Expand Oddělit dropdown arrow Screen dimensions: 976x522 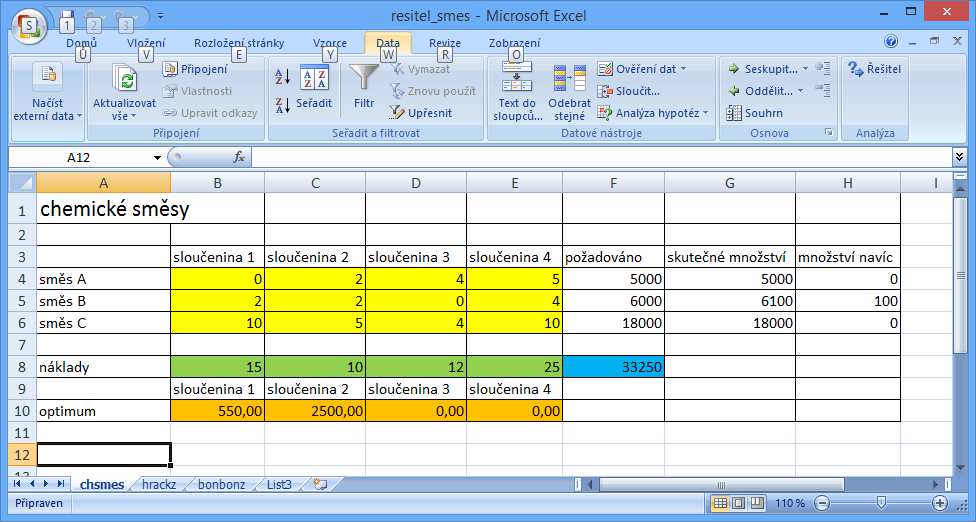click(800, 91)
